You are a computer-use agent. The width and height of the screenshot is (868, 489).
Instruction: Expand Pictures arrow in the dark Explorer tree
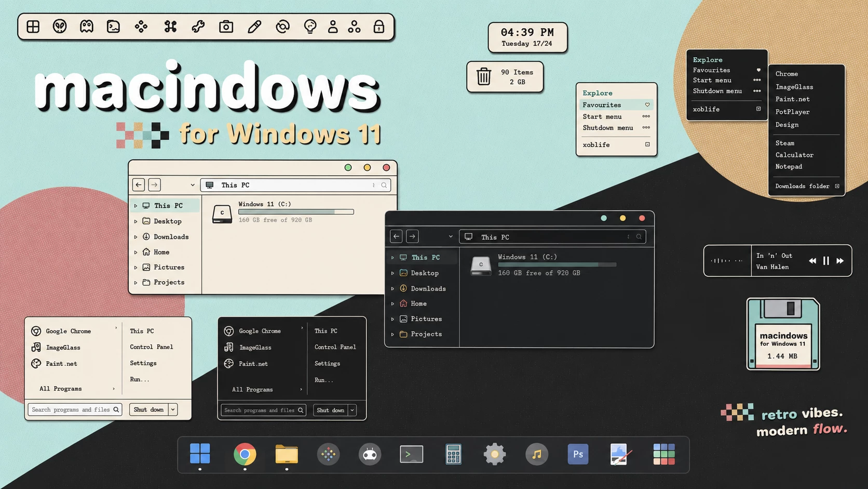tap(393, 319)
